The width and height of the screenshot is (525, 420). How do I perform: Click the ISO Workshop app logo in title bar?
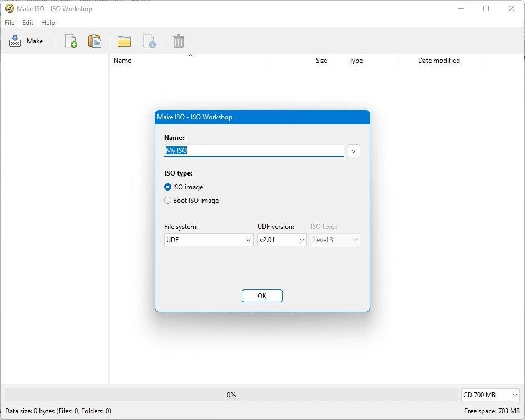coord(9,8)
